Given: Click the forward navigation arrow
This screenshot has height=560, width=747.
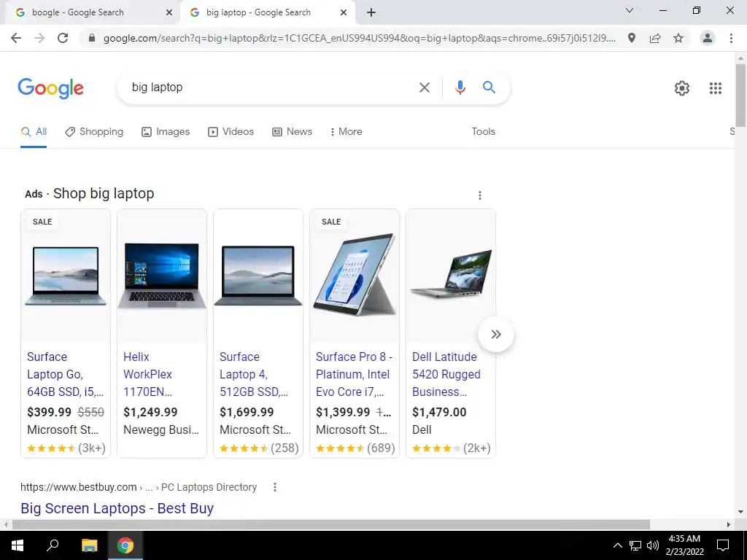Looking at the screenshot, I should click(x=39, y=38).
